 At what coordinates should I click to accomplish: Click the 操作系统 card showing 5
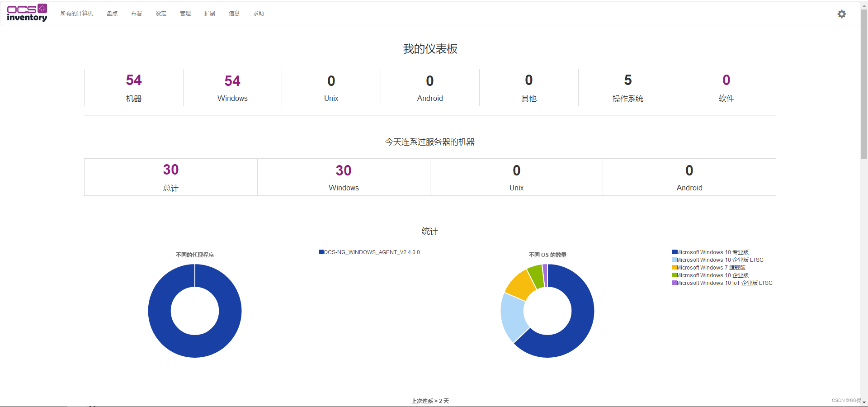click(627, 87)
